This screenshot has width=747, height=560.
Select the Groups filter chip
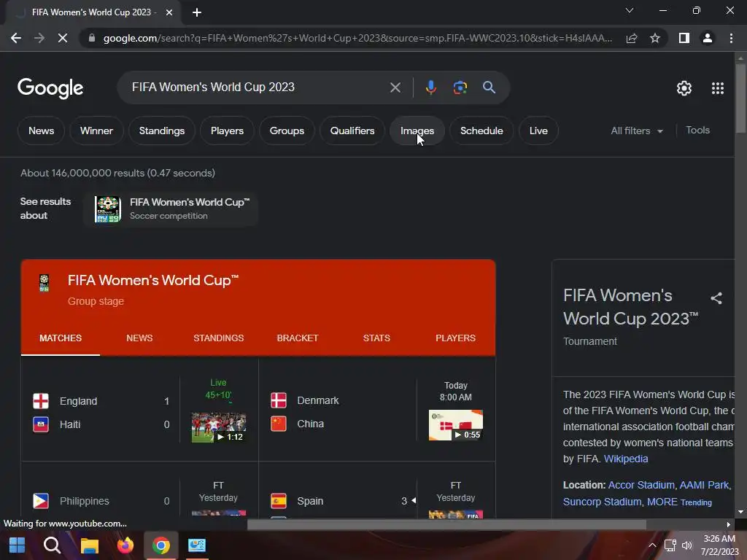pyautogui.click(x=287, y=131)
